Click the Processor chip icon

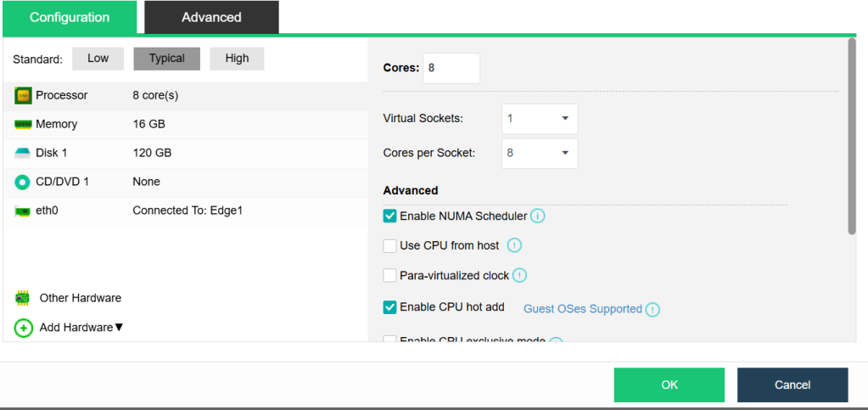tap(23, 96)
